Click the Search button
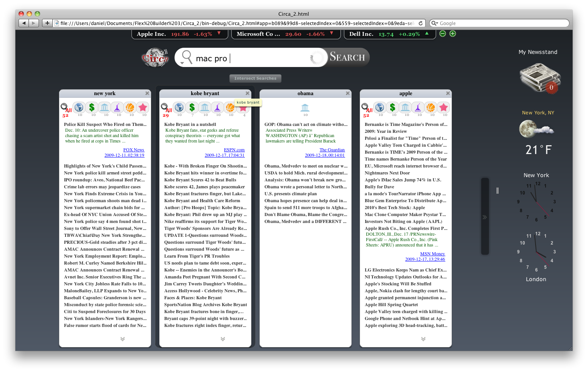588x372 pixels. 347,57
